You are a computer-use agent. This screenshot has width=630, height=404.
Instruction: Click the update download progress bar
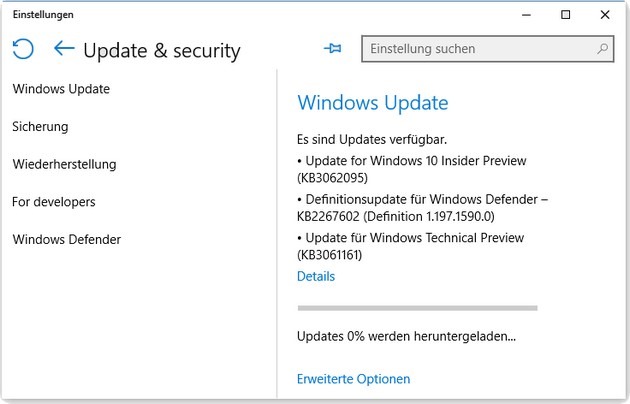tap(417, 308)
